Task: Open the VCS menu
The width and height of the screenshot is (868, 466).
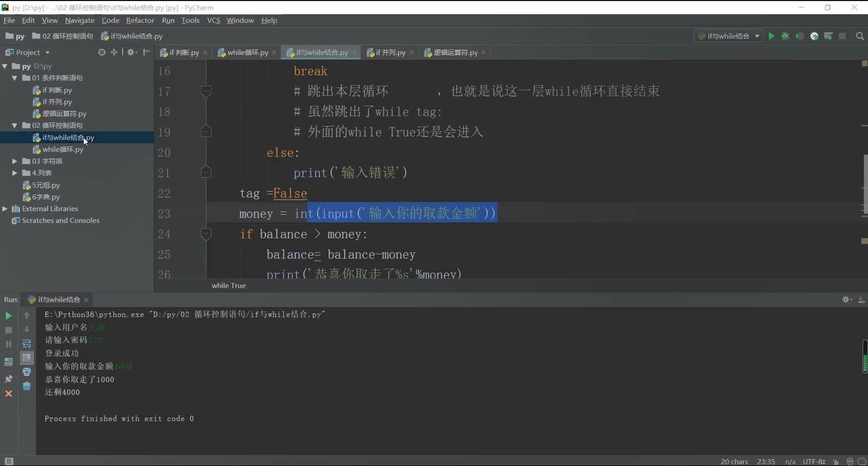Action: [x=213, y=20]
